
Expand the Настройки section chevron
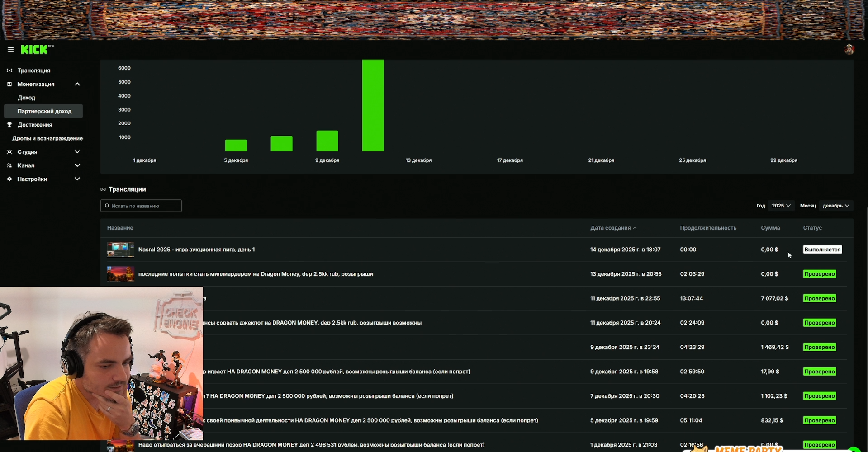(77, 179)
